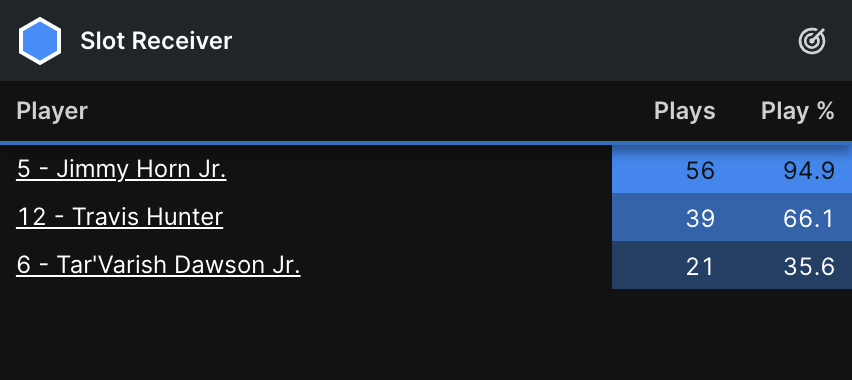Click the blue hexagon position icon
Screen dimensions: 852x380
[40, 41]
